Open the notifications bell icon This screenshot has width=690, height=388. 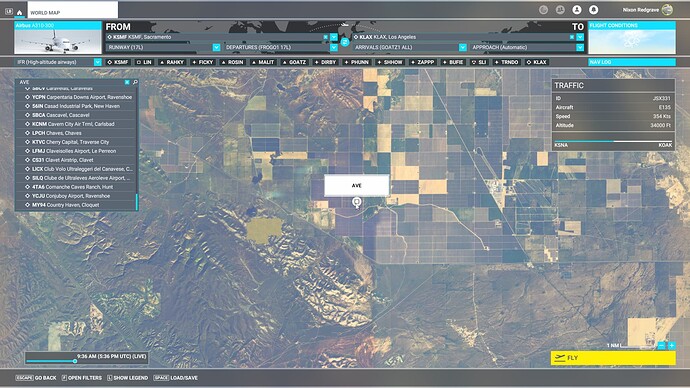[593, 10]
